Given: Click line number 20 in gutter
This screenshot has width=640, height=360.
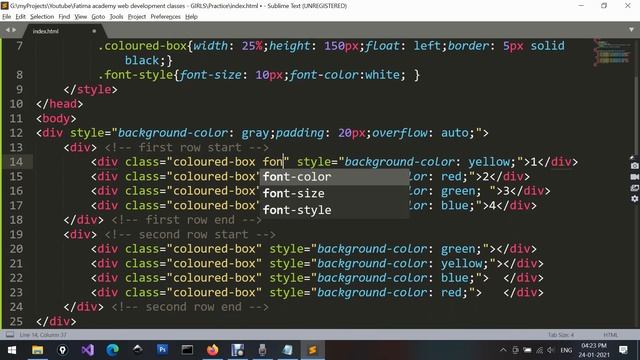Looking at the screenshot, I should click(x=16, y=249).
